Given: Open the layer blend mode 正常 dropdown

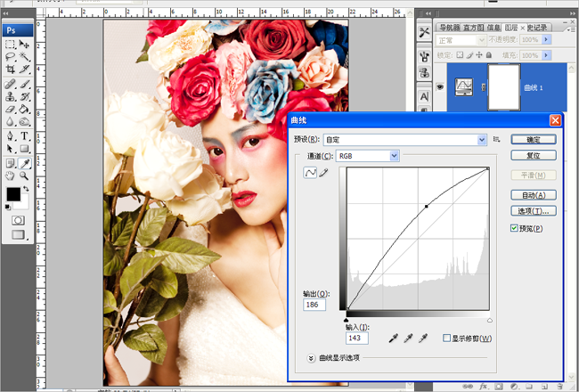Looking at the screenshot, I should [x=461, y=39].
